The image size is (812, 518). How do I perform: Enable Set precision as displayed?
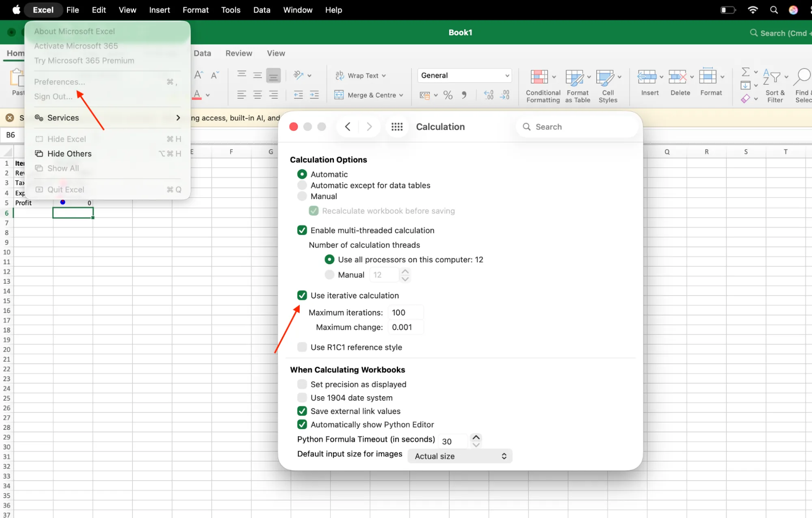coord(302,384)
